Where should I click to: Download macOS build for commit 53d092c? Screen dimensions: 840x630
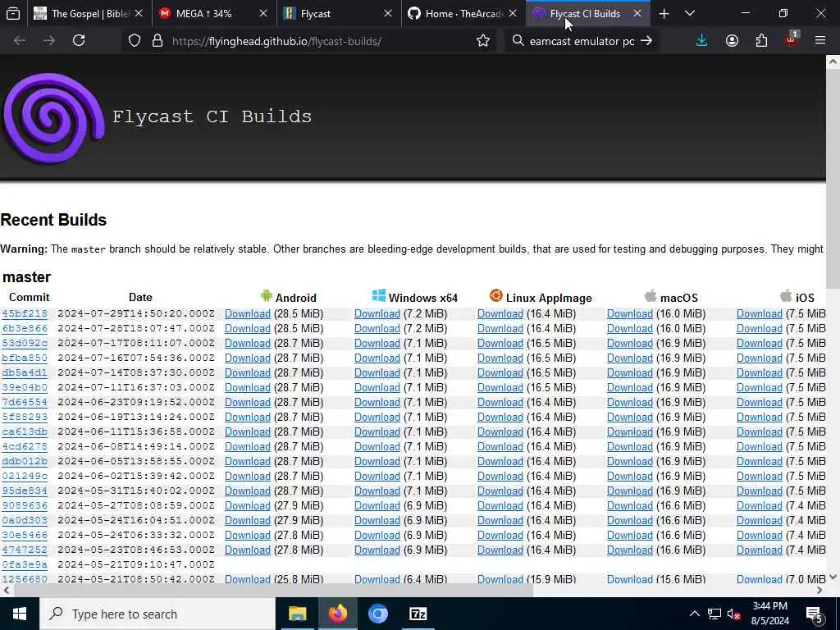coord(630,343)
